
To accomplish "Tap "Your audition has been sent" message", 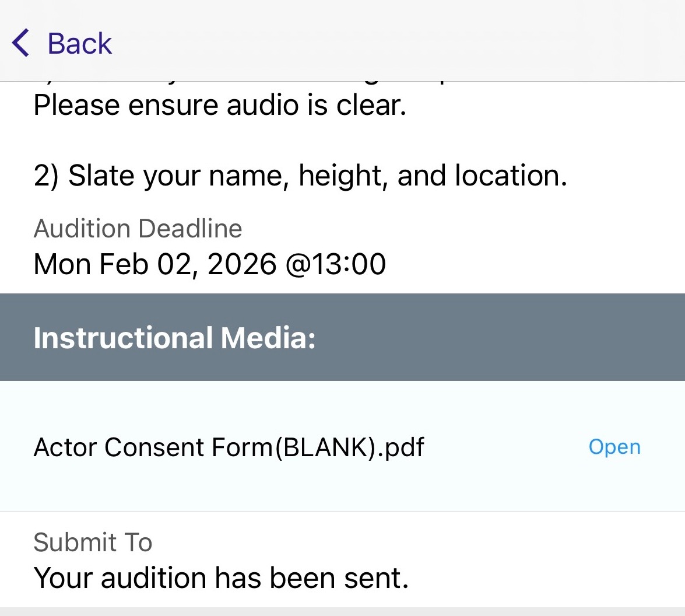I will coord(221,578).
